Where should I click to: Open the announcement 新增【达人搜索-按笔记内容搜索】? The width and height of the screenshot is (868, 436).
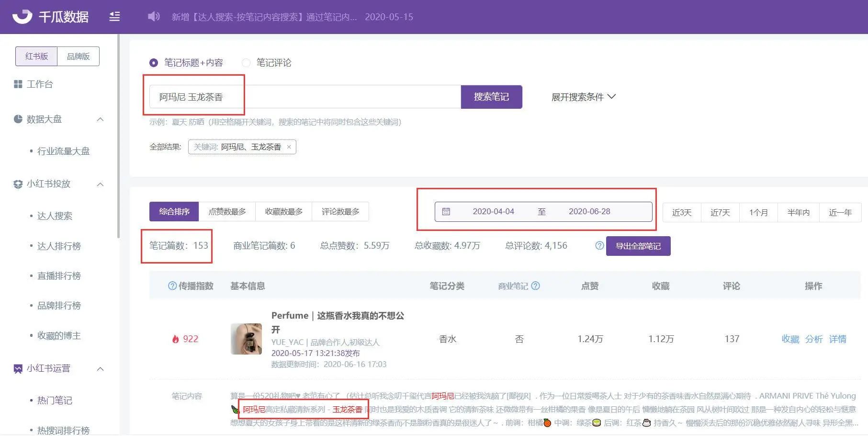[264, 17]
